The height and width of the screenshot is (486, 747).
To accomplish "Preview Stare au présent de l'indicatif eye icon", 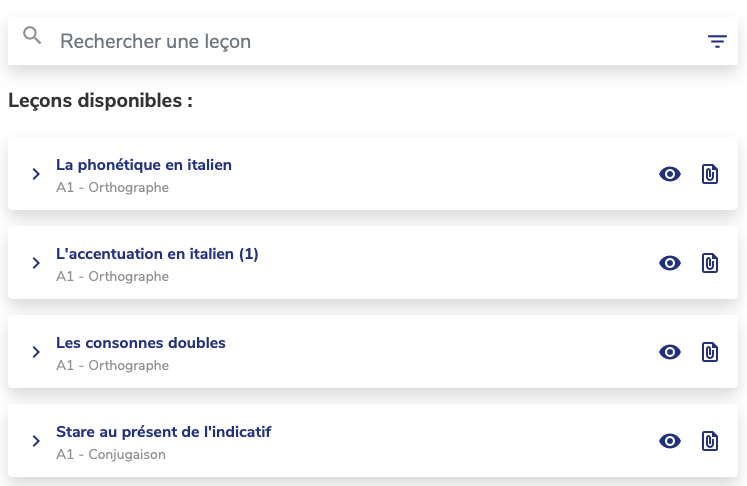I will click(670, 441).
